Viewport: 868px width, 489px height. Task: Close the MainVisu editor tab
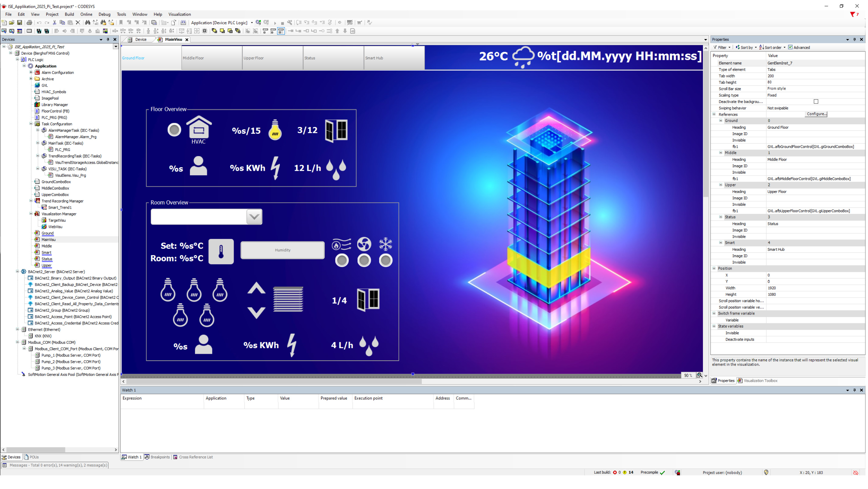[187, 40]
